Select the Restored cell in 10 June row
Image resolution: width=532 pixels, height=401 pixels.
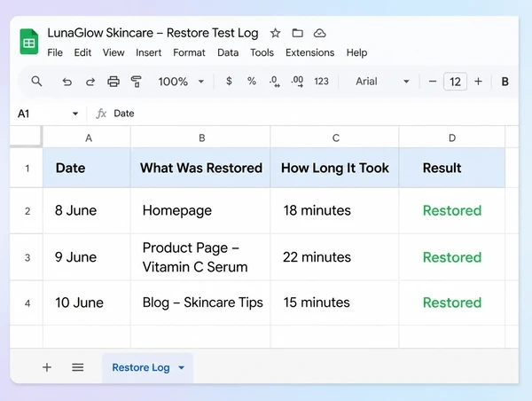tap(452, 303)
